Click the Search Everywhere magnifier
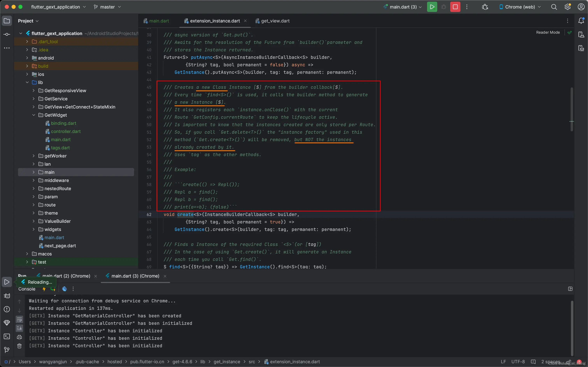Image resolution: width=588 pixels, height=367 pixels. pyautogui.click(x=554, y=7)
